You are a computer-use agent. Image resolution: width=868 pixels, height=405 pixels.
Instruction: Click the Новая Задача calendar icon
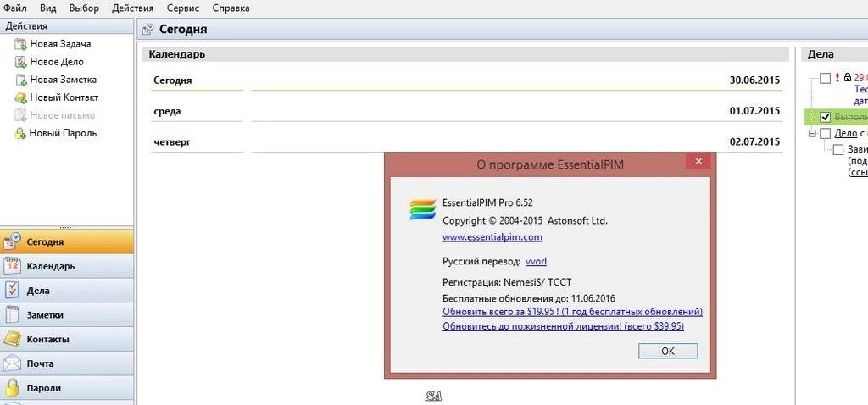coord(20,44)
